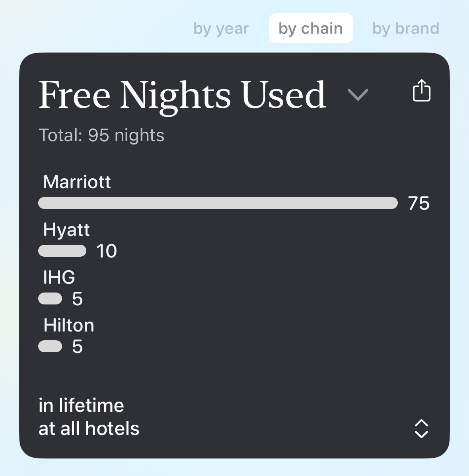
Task: Click the Marriott chain label
Action: (x=77, y=182)
